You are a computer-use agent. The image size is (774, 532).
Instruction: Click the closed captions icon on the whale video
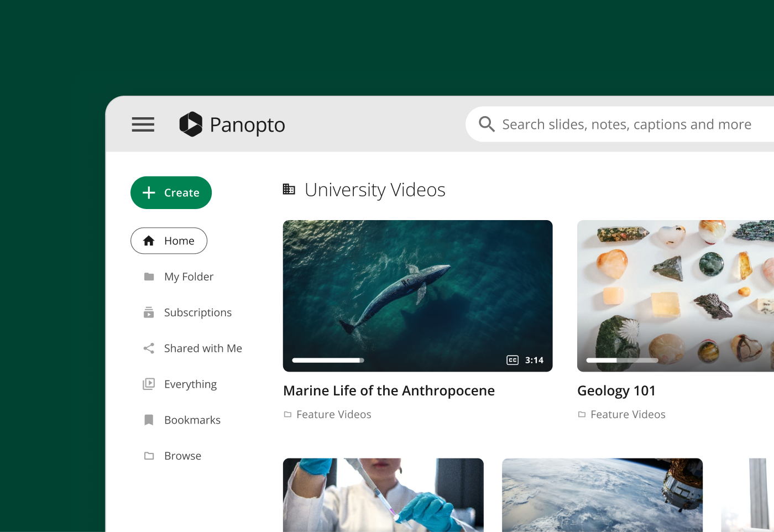click(512, 360)
